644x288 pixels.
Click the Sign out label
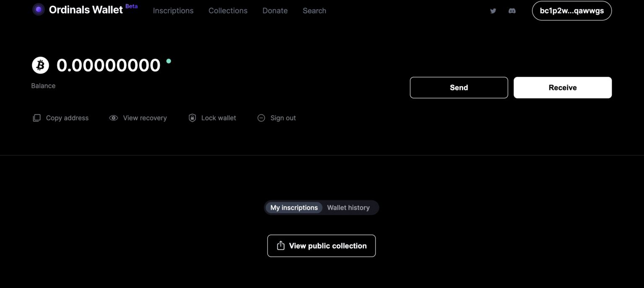tap(283, 118)
